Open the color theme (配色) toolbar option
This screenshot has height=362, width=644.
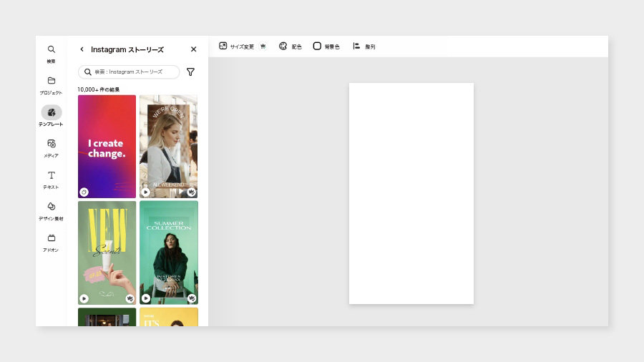291,47
